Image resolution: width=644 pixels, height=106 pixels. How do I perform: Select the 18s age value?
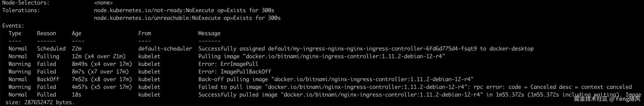tap(77, 95)
